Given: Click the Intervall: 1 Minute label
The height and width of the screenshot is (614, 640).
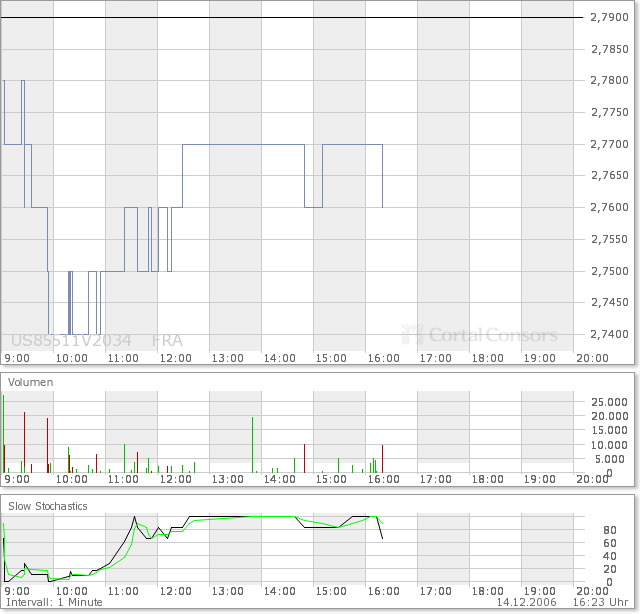Looking at the screenshot, I should click(54, 602).
